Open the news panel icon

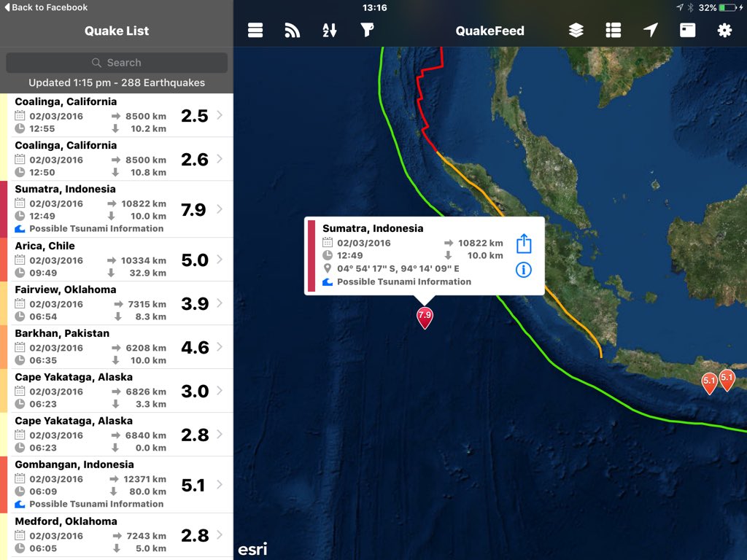click(x=687, y=31)
